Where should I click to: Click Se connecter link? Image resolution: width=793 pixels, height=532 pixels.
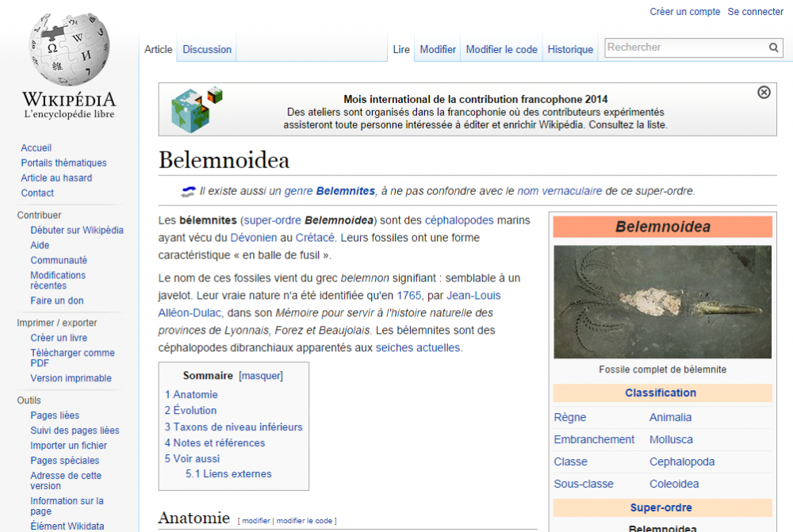click(x=755, y=12)
